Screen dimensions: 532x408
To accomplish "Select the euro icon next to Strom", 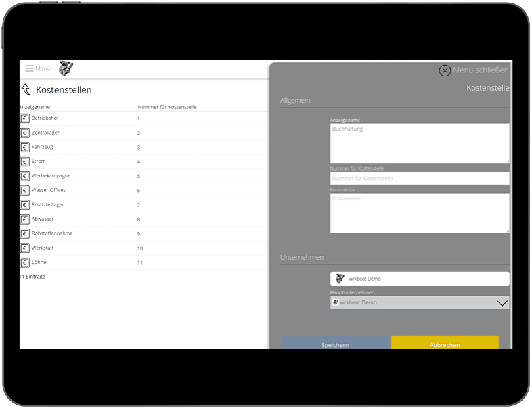I will tap(25, 162).
